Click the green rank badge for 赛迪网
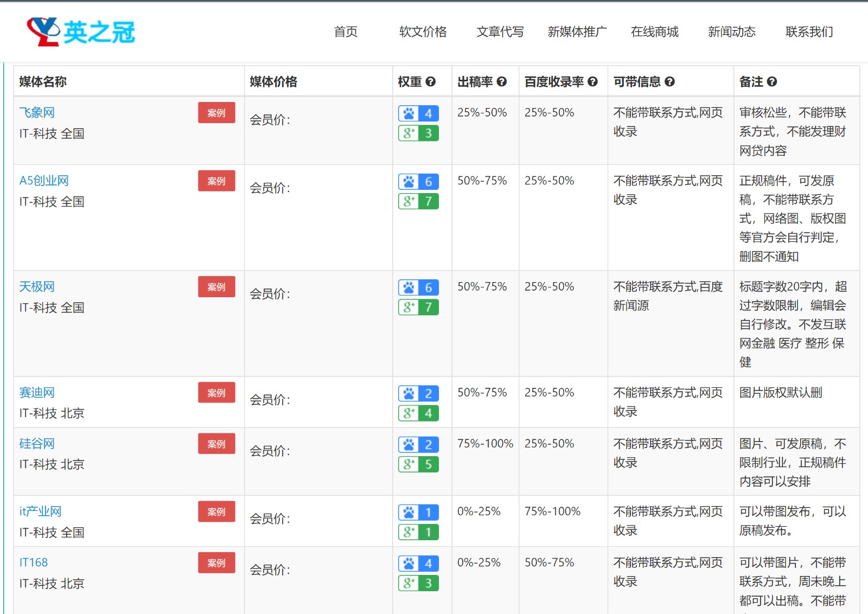The width and height of the screenshot is (868, 614). (x=418, y=413)
